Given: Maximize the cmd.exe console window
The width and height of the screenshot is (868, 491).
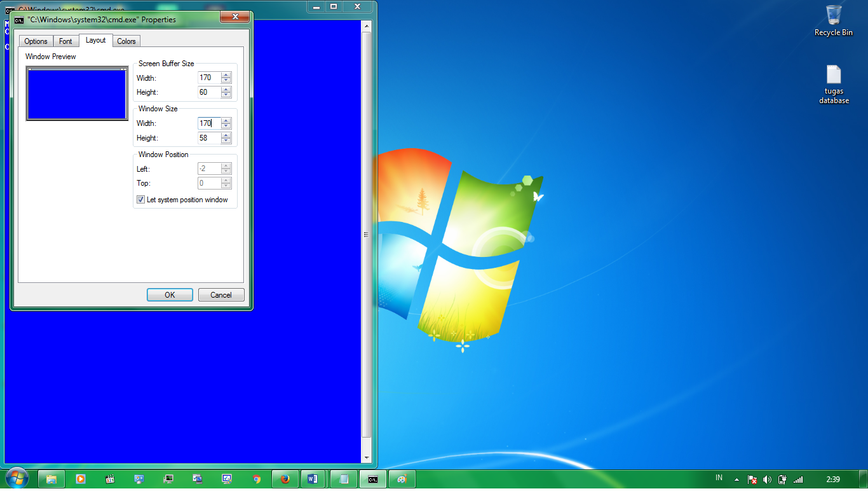Looking at the screenshot, I should [333, 6].
